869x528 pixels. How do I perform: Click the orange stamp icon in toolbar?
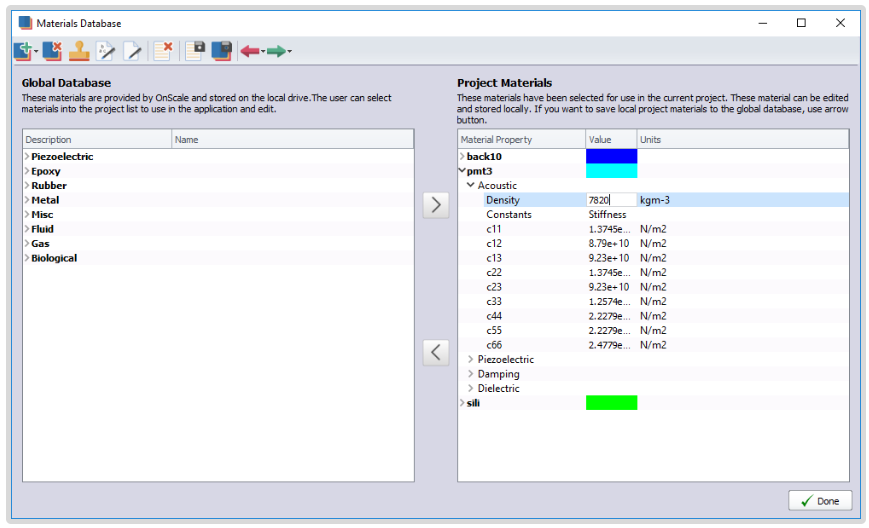(79, 51)
